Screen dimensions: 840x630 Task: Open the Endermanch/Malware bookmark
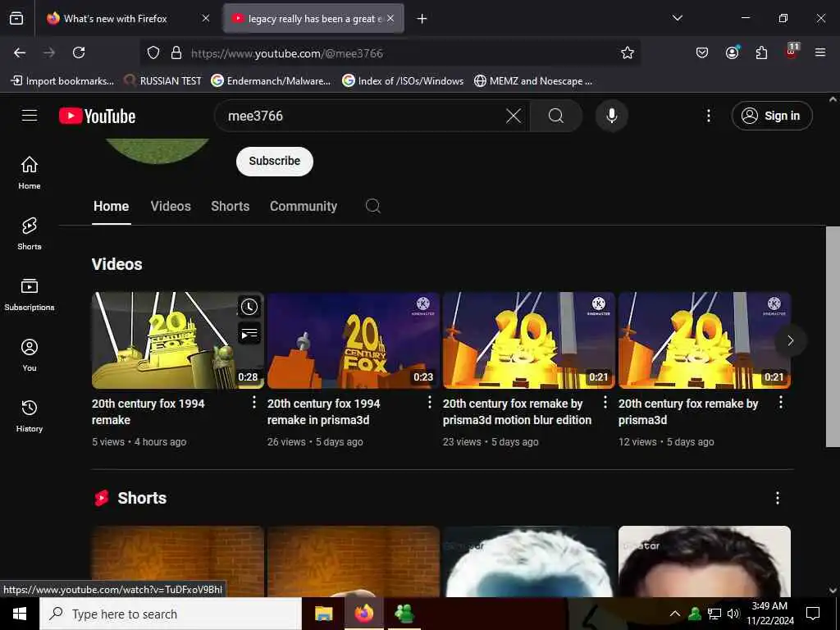[271, 81]
